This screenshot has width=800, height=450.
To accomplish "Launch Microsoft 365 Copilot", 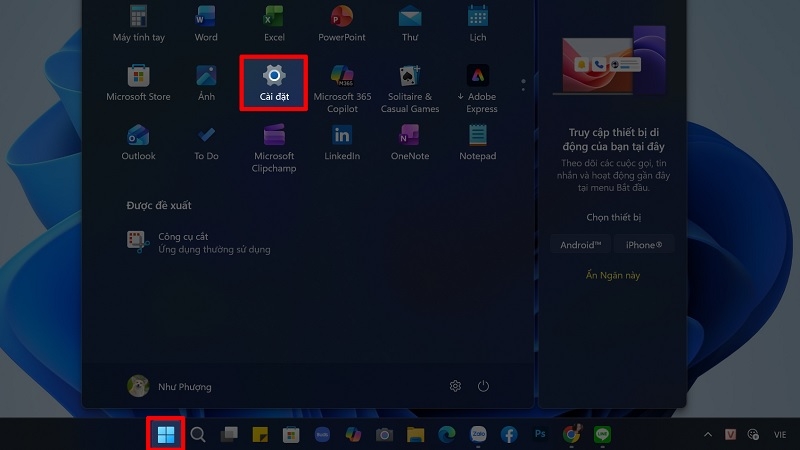I will (x=342, y=89).
